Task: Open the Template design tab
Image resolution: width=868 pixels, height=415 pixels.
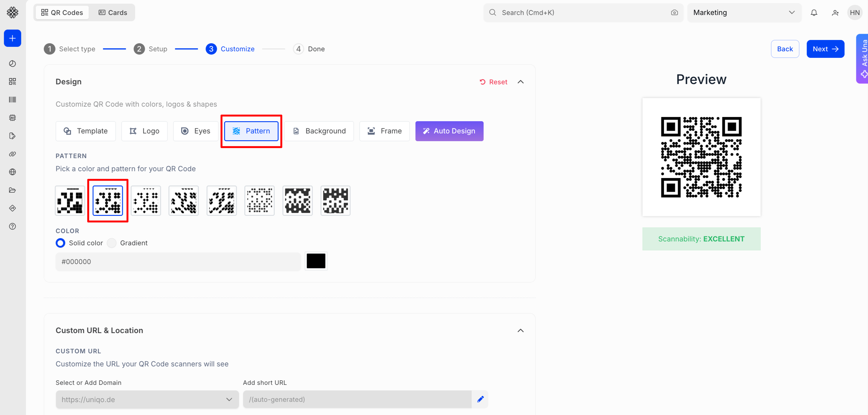Action: (x=86, y=131)
